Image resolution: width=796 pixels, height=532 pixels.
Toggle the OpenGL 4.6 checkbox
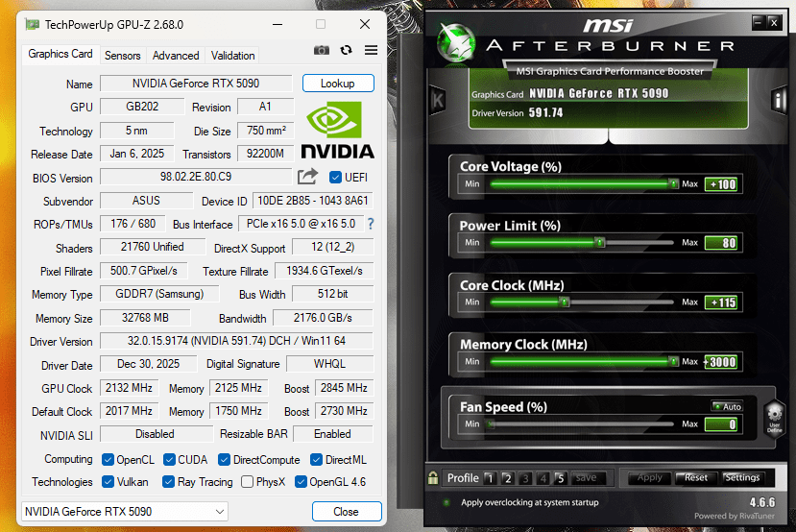[x=301, y=482]
